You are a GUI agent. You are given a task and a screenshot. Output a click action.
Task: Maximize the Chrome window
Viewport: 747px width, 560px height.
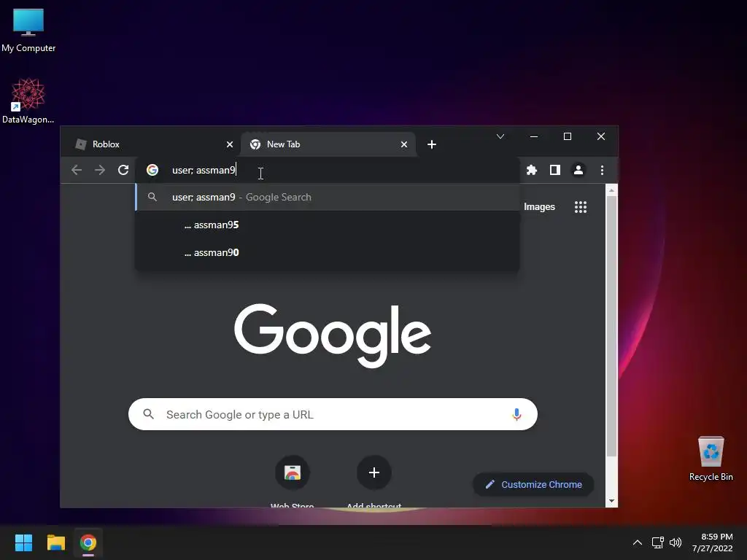click(568, 136)
